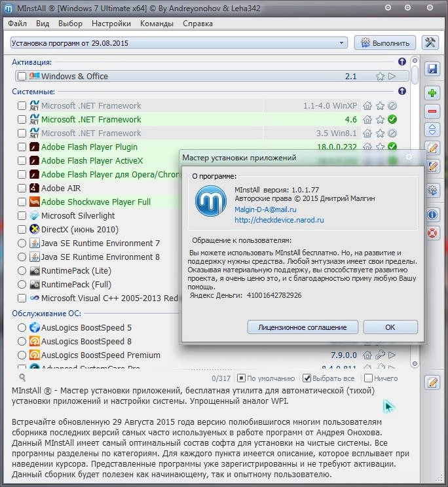Click the program list scrollbar thumb
Image resolution: width=448 pixels, height=487 pixels.
(x=415, y=75)
